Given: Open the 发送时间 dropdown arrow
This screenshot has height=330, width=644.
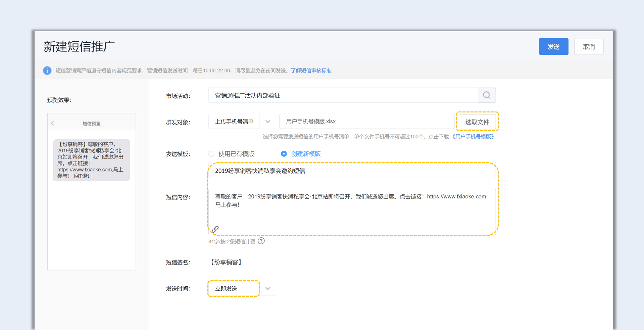Looking at the screenshot, I should (x=267, y=288).
